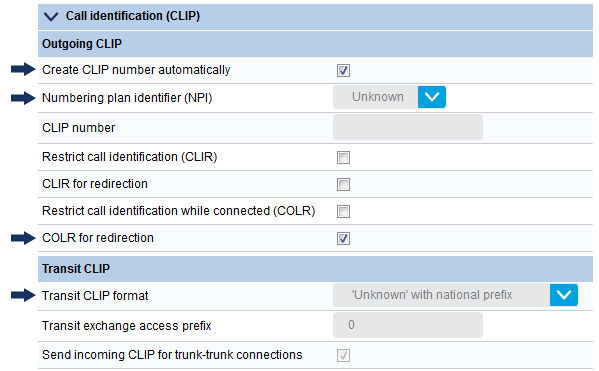Enable Restrict call identification while connected (COLR)
The height and width of the screenshot is (371, 599).
(x=343, y=211)
